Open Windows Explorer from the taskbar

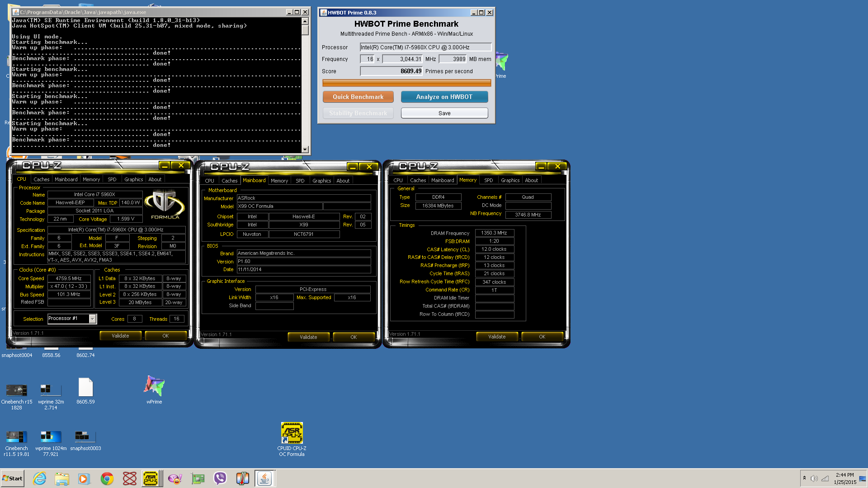tap(62, 479)
